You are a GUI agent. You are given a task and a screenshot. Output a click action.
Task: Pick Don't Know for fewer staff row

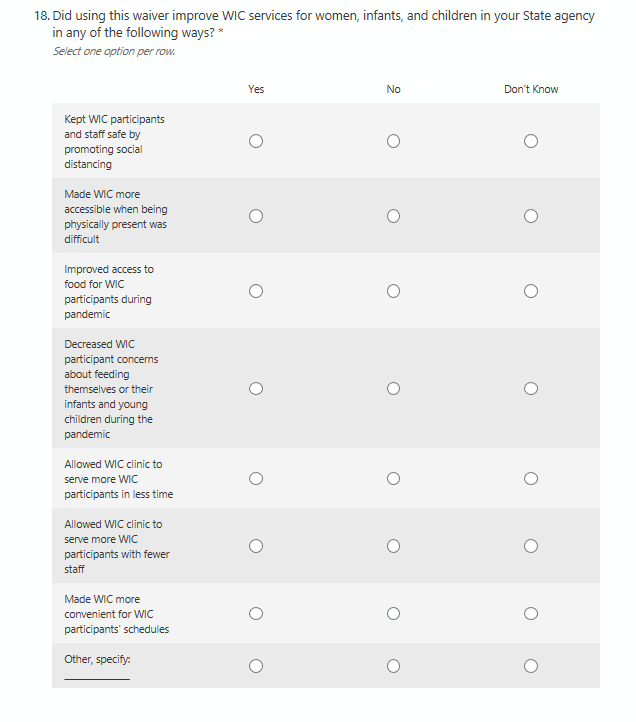coord(531,546)
